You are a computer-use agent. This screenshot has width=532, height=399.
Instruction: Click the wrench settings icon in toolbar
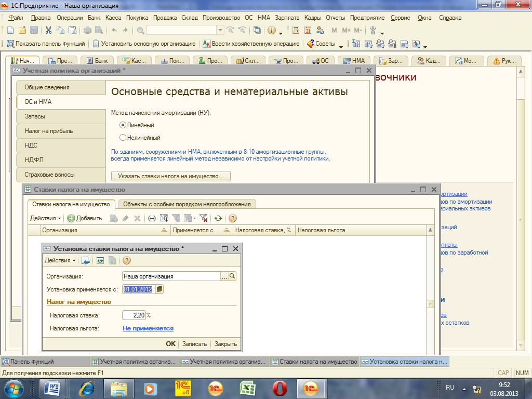pyautogui.click(x=373, y=30)
